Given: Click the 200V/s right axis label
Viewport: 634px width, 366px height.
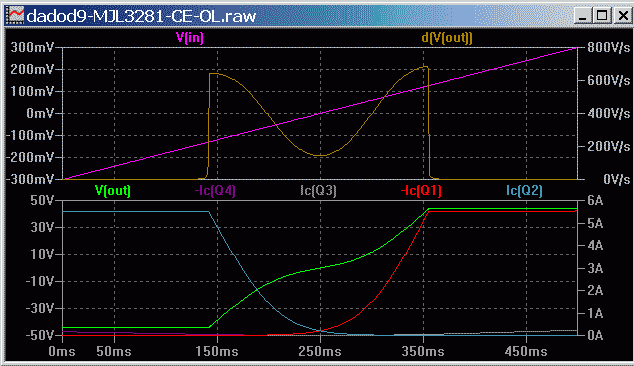Looking at the screenshot, I should 609,146.
